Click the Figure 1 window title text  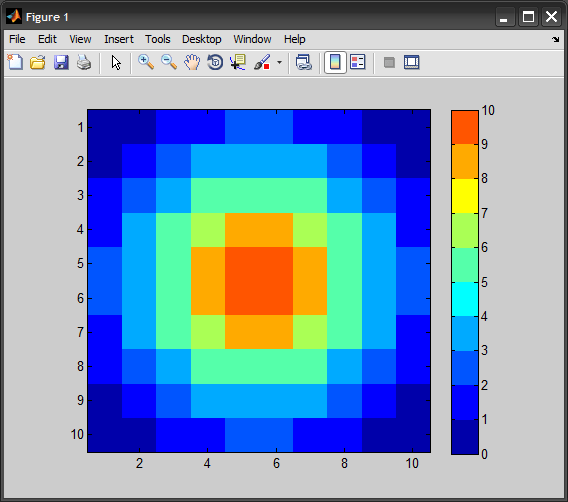[x=47, y=17]
